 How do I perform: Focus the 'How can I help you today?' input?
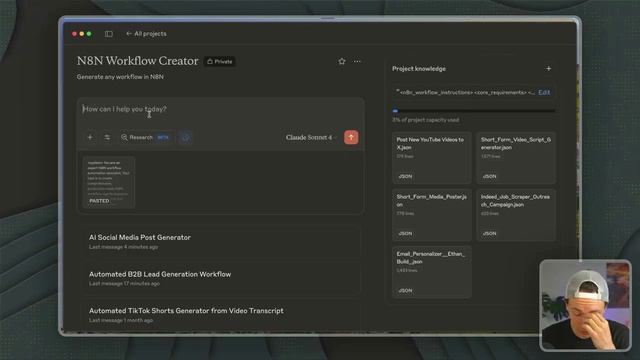(x=220, y=109)
